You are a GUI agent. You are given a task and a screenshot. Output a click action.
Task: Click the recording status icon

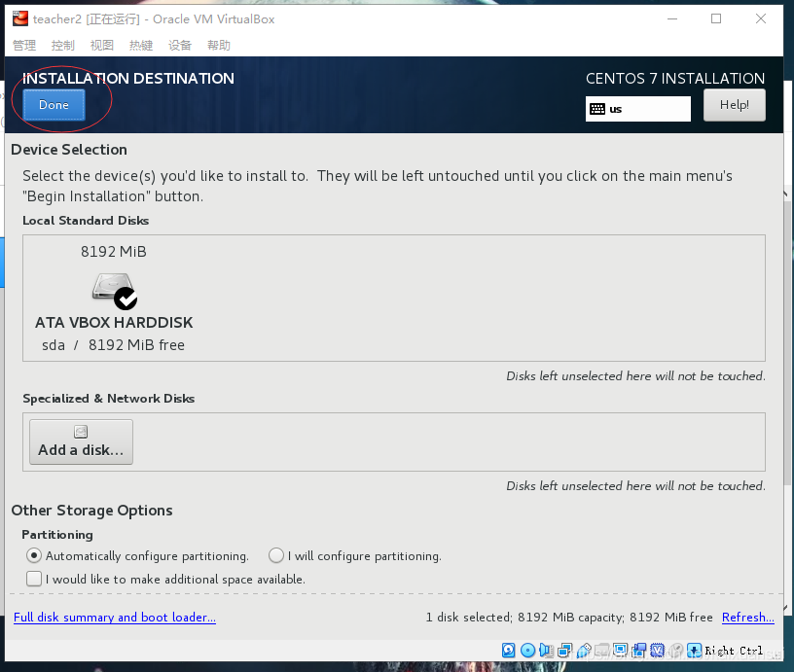(638, 651)
